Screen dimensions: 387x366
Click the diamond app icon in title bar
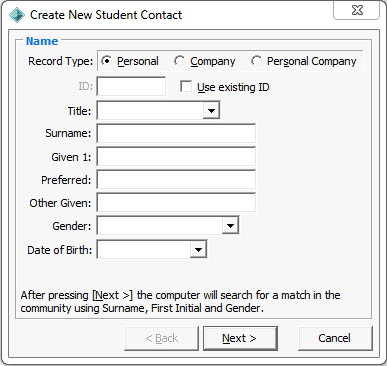[17, 15]
